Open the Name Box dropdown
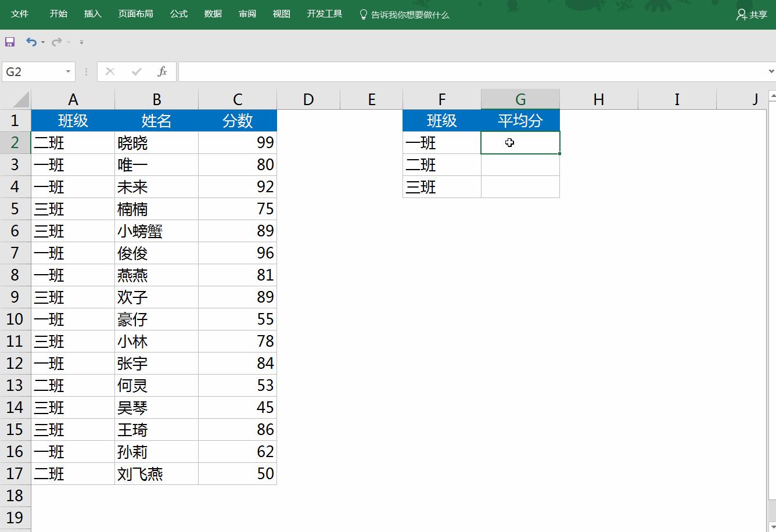 (x=68, y=71)
